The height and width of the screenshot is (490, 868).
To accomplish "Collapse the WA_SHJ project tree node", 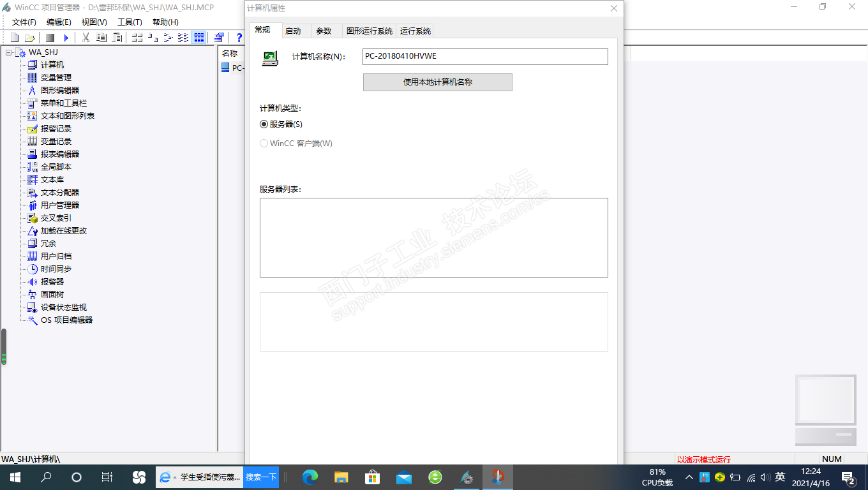I will (9, 52).
